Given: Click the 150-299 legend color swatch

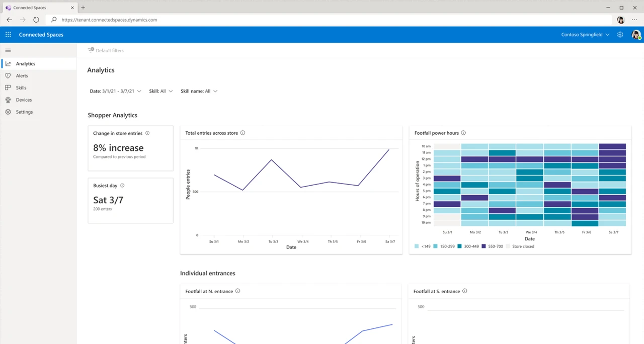Looking at the screenshot, I should tap(436, 246).
